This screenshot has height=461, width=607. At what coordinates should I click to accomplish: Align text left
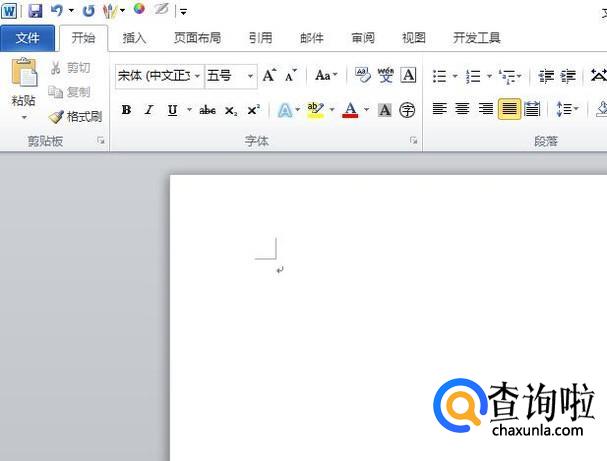(x=439, y=109)
